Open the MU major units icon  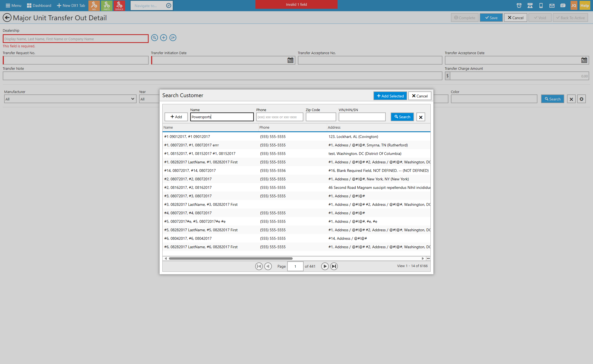point(94,5)
